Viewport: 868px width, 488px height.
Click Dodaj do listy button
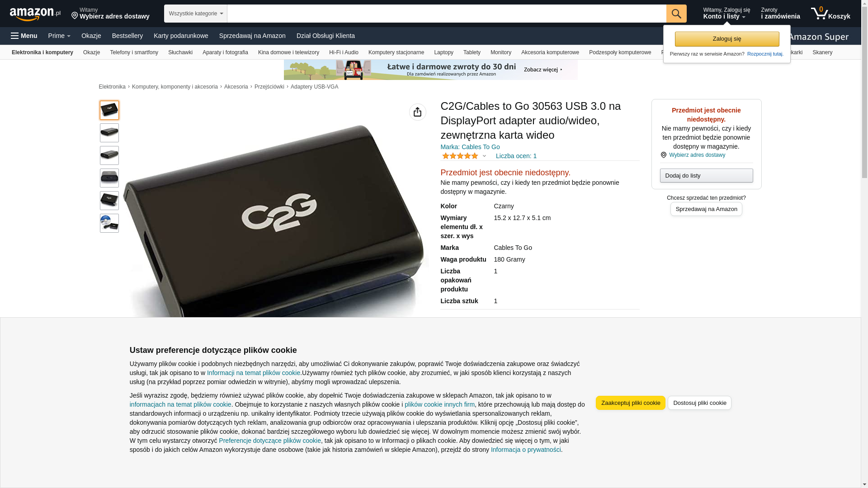707,175
